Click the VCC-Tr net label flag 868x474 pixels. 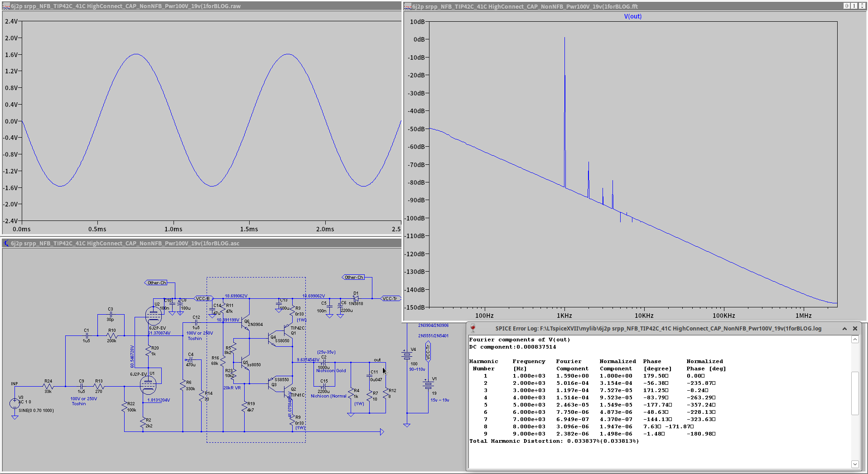point(390,298)
